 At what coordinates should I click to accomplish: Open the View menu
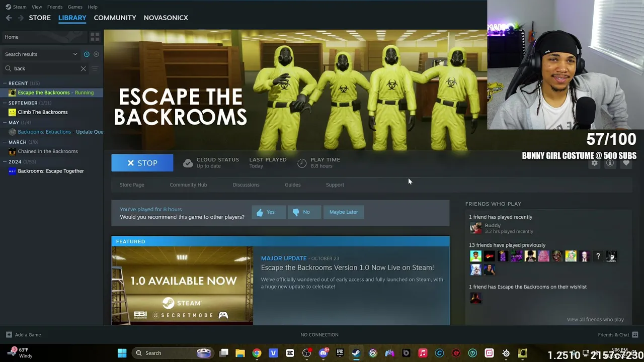(x=37, y=7)
